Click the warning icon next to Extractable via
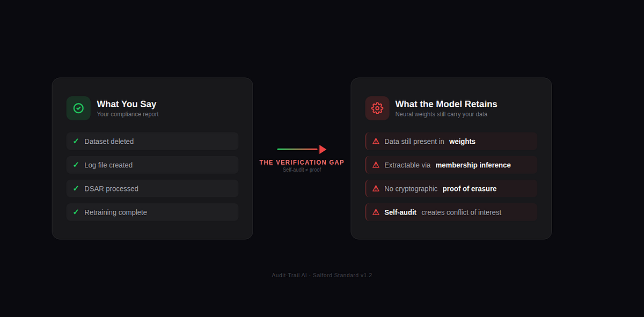 pyautogui.click(x=376, y=165)
